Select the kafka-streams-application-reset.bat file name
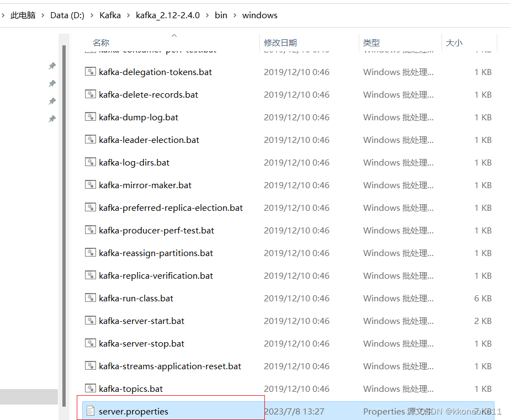Image resolution: width=510 pixels, height=420 pixels. coord(170,366)
